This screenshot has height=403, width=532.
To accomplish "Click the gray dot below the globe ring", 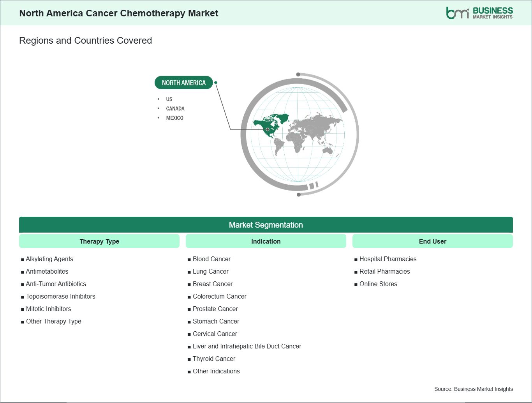I will [x=299, y=194].
